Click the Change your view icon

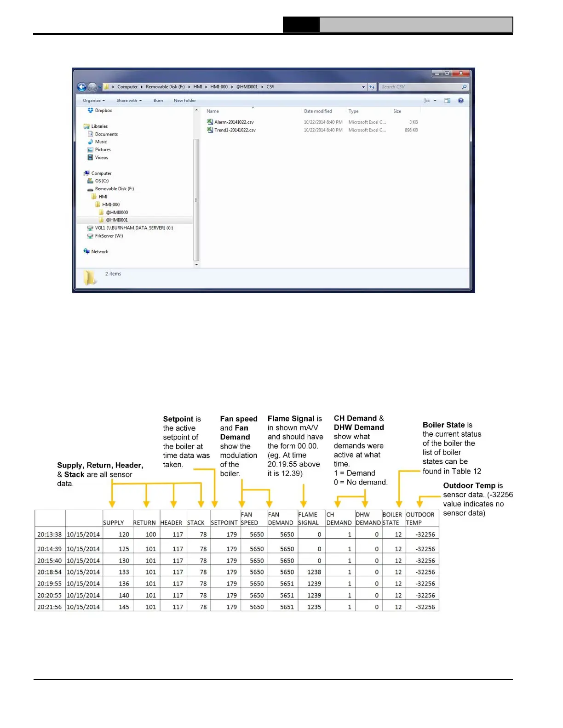[427, 100]
